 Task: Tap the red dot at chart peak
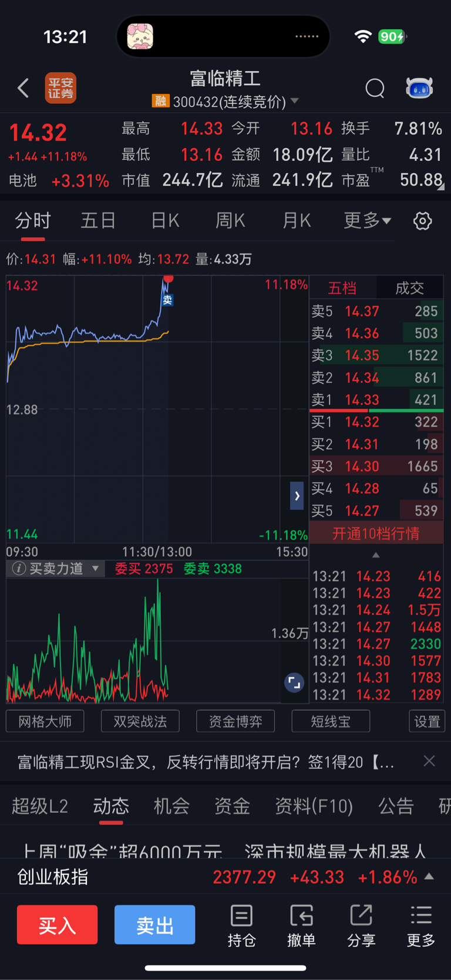[169, 278]
